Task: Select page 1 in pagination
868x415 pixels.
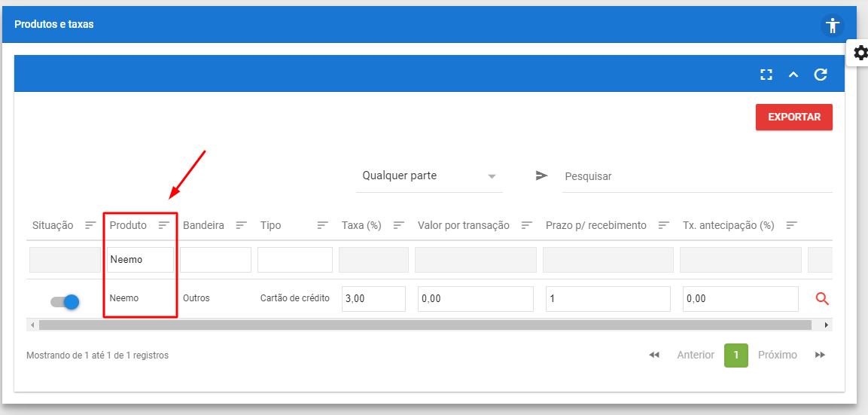Action: [736, 355]
